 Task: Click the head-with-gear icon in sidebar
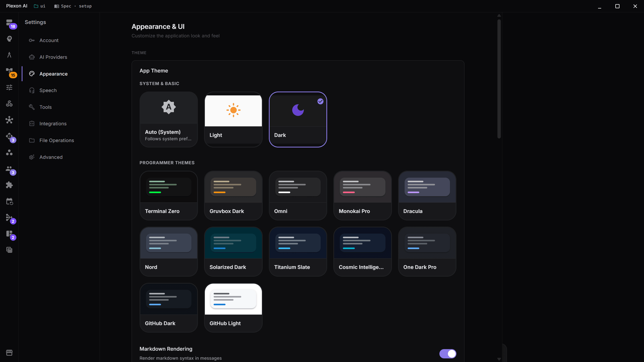10,39
